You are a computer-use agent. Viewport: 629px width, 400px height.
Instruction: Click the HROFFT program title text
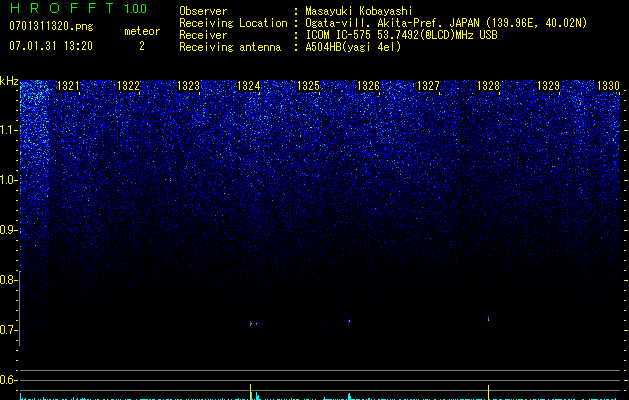point(62,8)
